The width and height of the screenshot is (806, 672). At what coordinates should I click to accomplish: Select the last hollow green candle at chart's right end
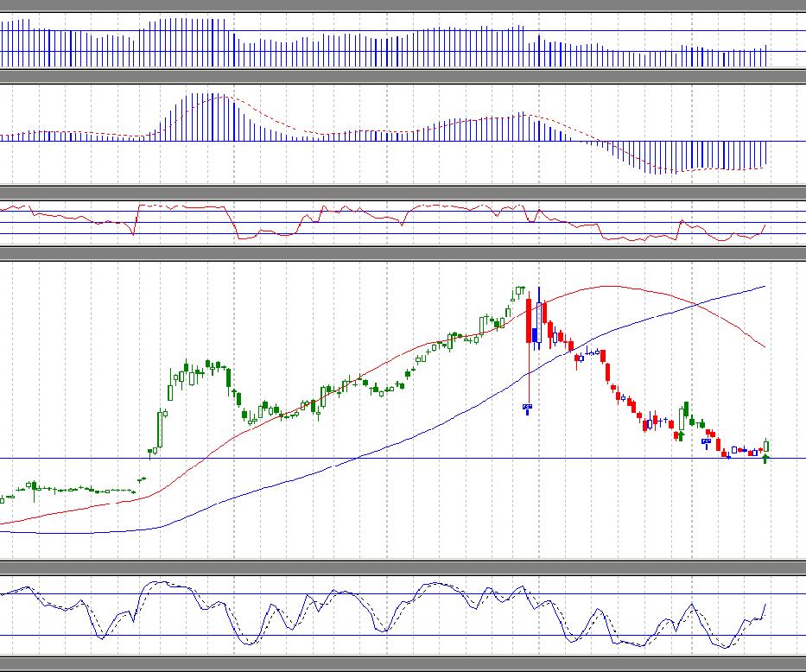pyautogui.click(x=766, y=446)
